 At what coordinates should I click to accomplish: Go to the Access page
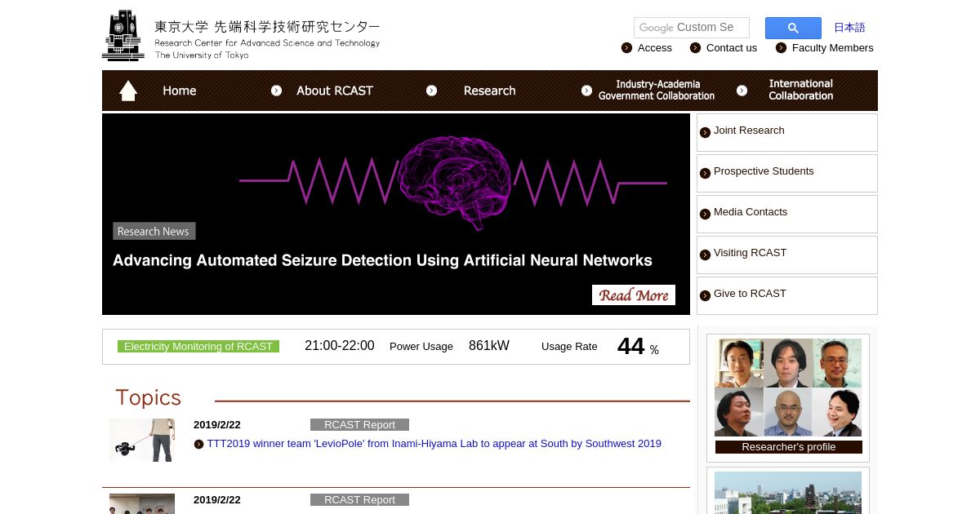point(655,48)
